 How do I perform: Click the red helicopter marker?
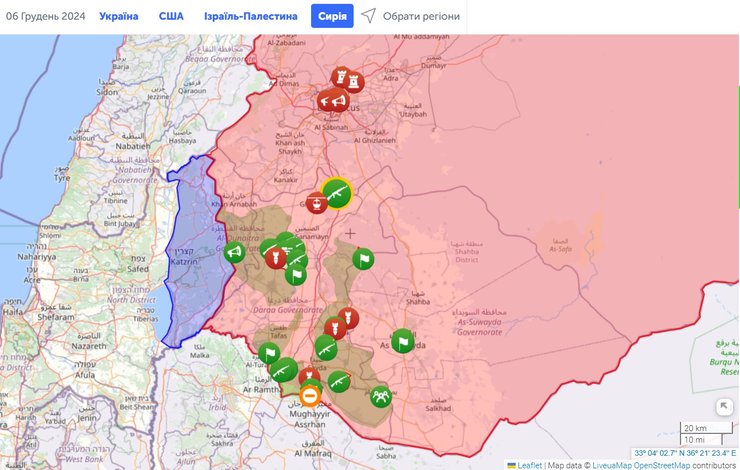(317, 203)
